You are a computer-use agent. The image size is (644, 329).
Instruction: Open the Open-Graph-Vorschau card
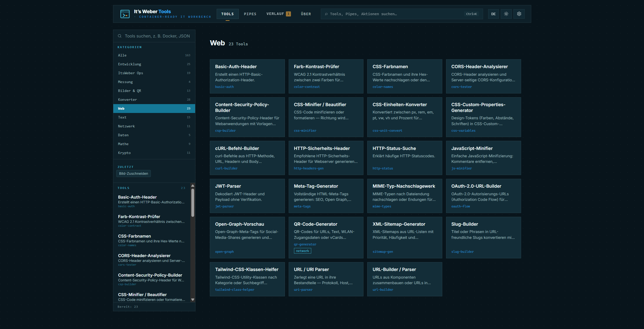click(247, 237)
